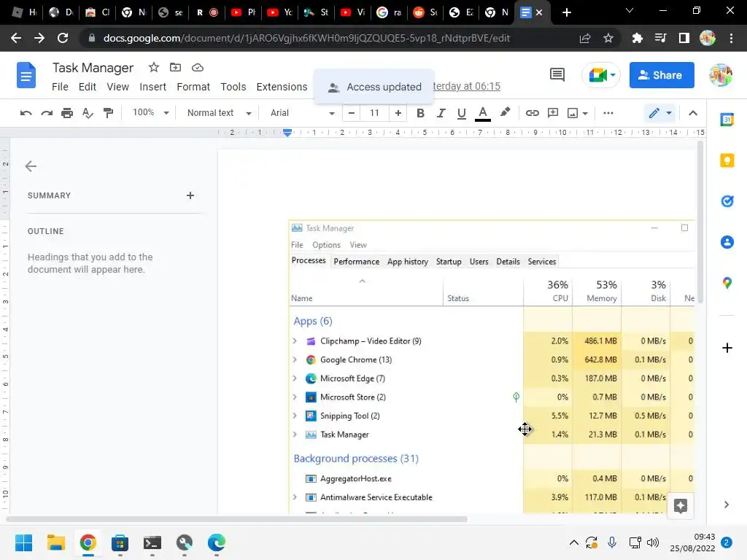
Task: Open the Insert menu
Action: (x=152, y=87)
